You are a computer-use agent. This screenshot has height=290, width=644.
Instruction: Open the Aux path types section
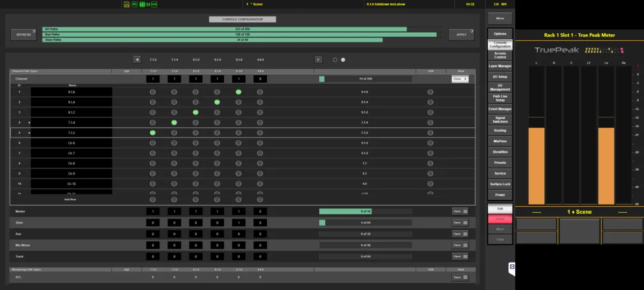point(460,234)
